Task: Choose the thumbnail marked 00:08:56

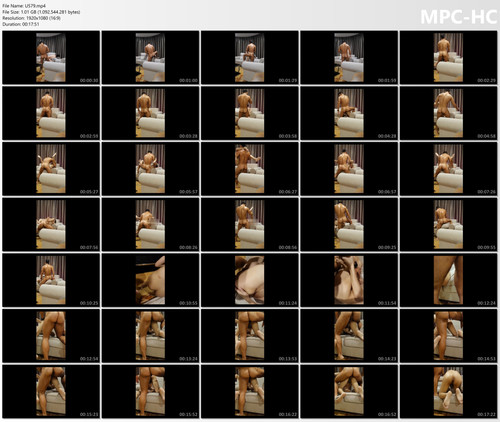Action: coord(250,224)
